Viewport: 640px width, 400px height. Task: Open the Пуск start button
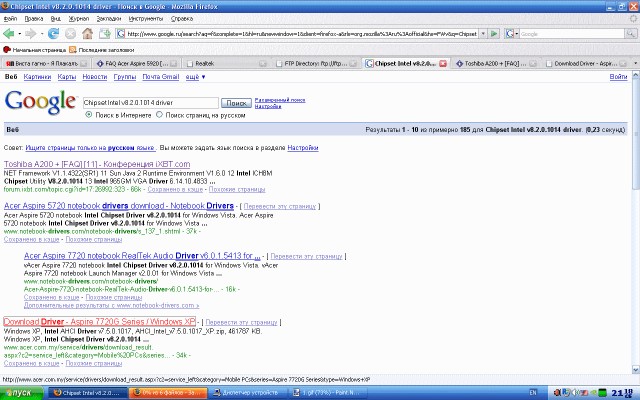(x=22, y=393)
